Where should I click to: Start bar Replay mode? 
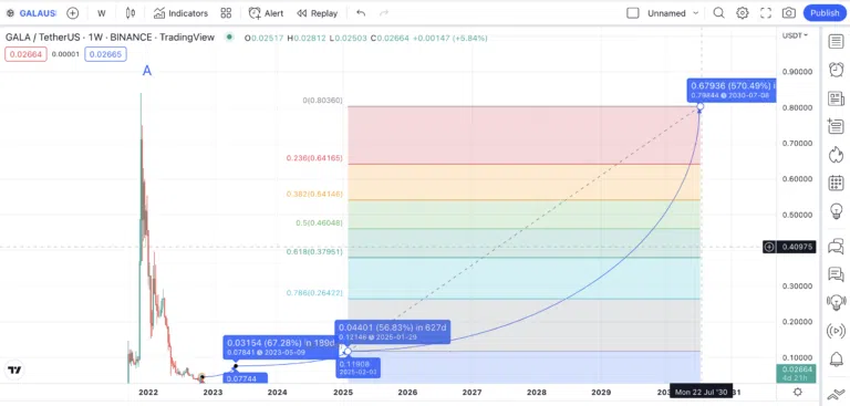[x=317, y=13]
